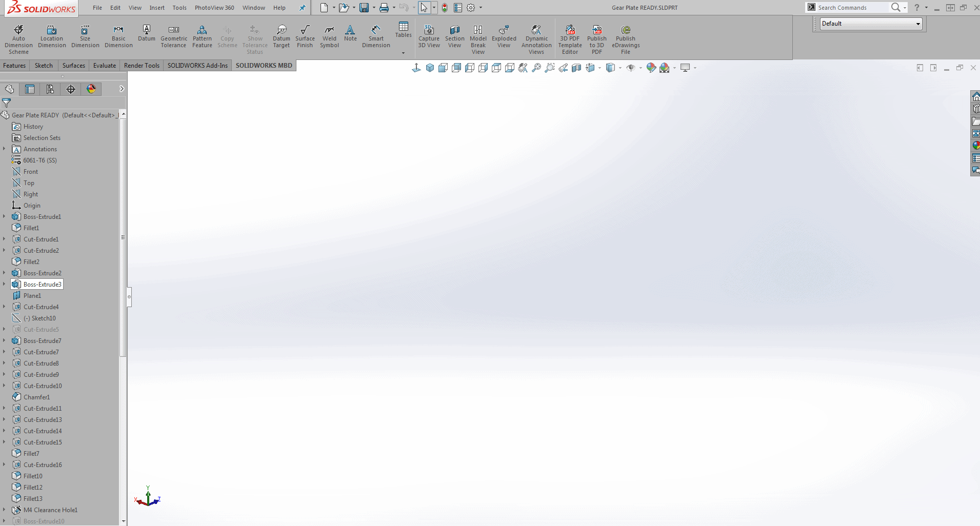This screenshot has height=526, width=980.
Task: Click Zoom to Fit in view toolbar
Action: point(536,68)
